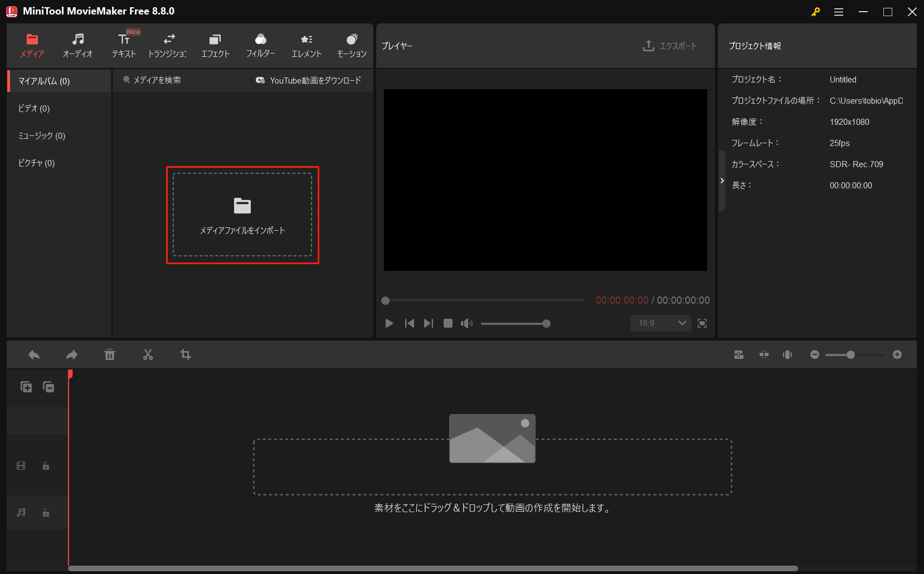This screenshot has width=924, height=574.
Task: Click the timeline drop area placeholder image
Action: tap(492, 439)
